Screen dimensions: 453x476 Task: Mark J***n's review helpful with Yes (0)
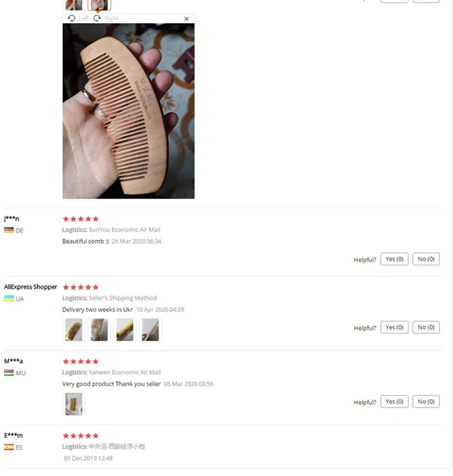[394, 259]
